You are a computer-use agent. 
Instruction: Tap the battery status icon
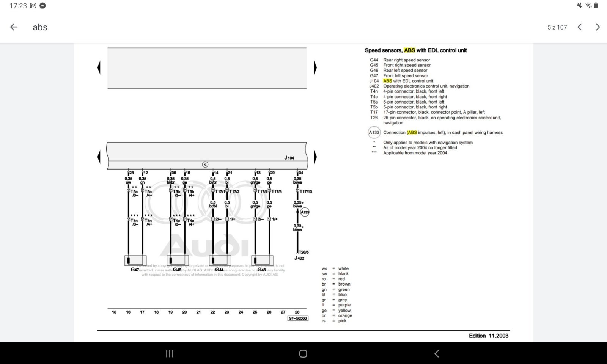596,5
